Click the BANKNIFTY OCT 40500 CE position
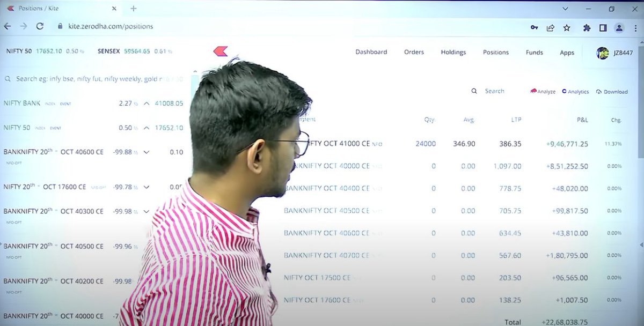 327,211
